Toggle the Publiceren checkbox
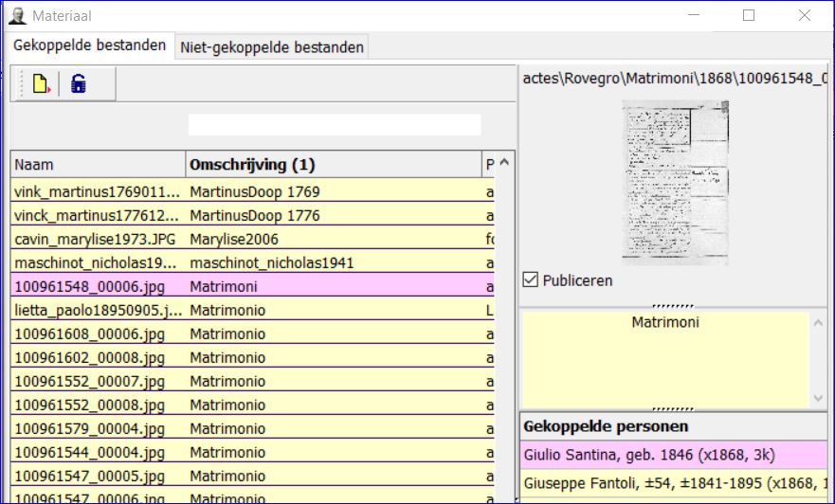 (x=531, y=280)
